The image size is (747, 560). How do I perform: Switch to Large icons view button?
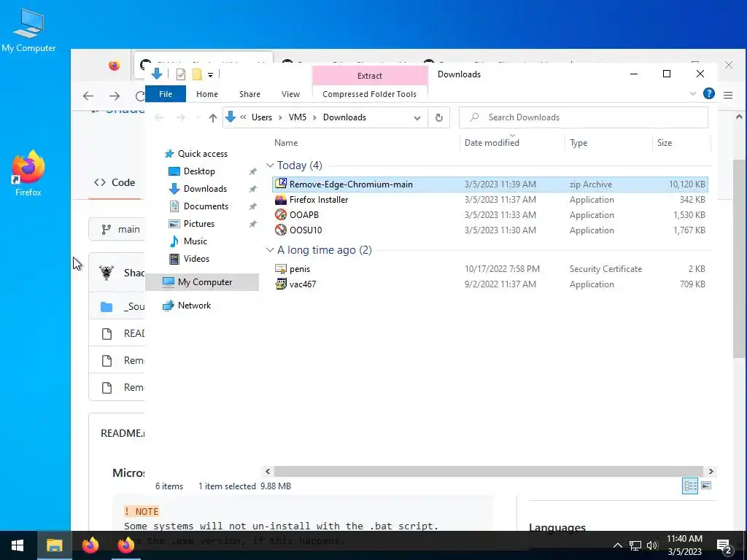coord(706,486)
